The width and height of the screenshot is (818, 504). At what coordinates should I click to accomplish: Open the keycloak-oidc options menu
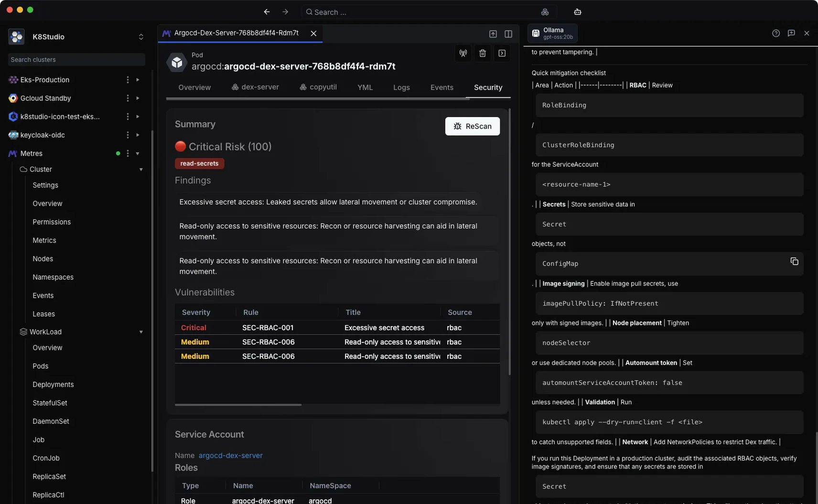click(x=128, y=135)
